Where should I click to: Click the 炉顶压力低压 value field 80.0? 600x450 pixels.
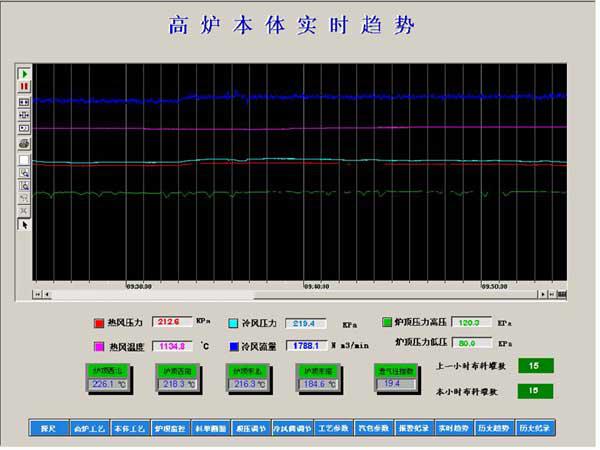coord(472,343)
